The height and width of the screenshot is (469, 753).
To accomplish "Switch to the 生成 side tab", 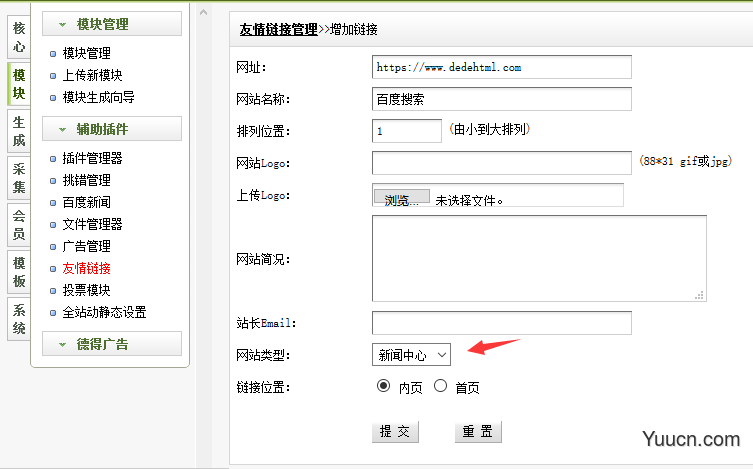I will (x=18, y=132).
